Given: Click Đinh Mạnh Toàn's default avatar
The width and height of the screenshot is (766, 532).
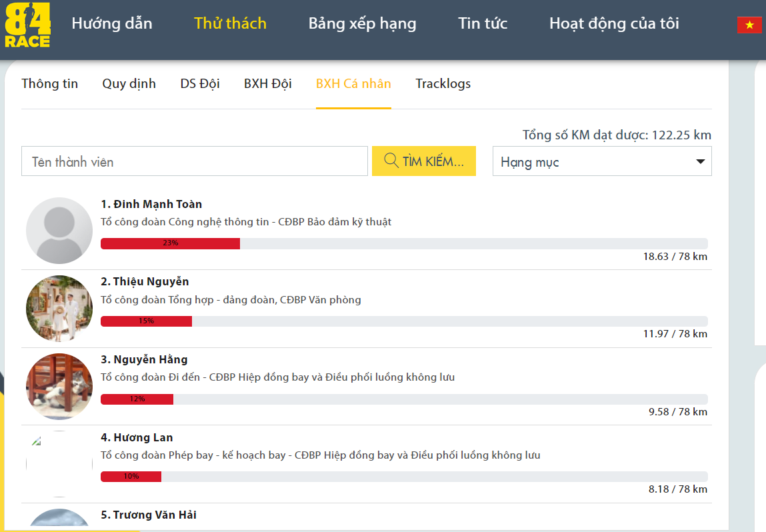Looking at the screenshot, I should 59,231.
